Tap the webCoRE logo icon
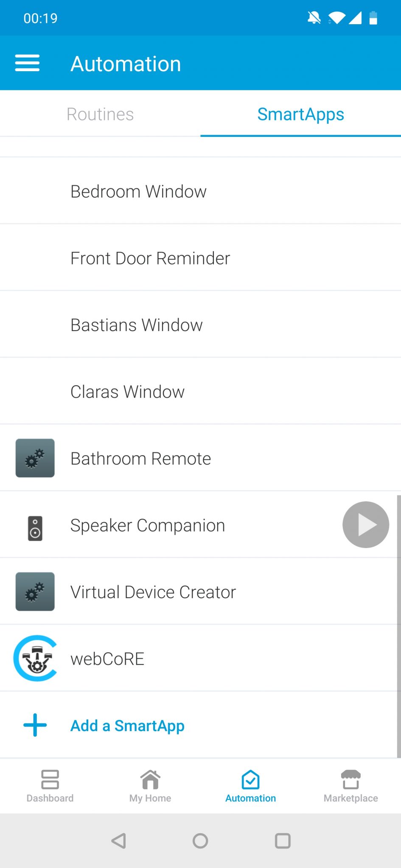This screenshot has width=401, height=868. point(35,658)
